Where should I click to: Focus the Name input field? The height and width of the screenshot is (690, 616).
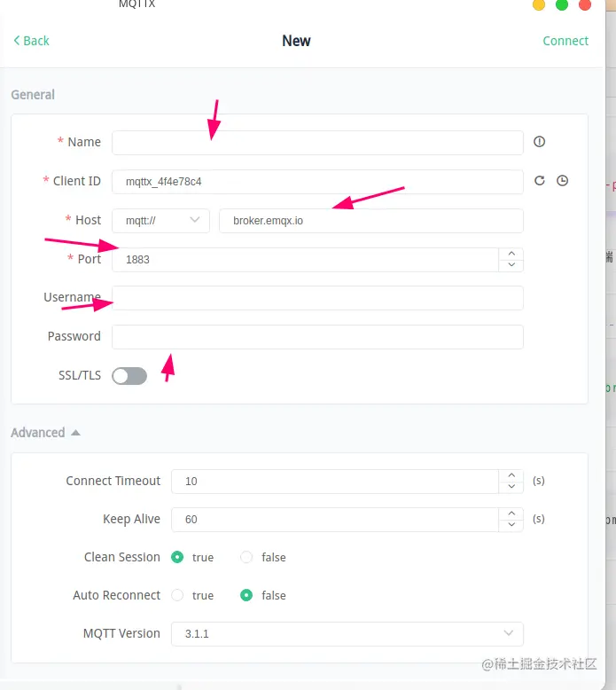click(317, 143)
